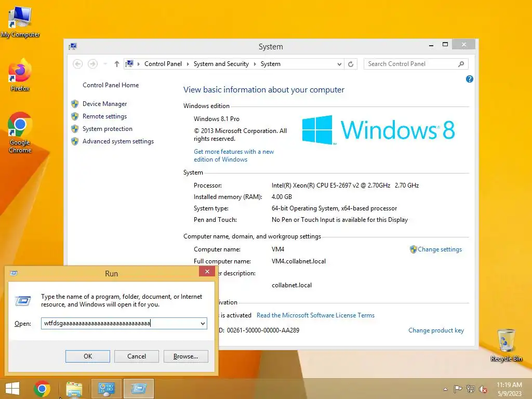Viewport: 532px width, 399px height.
Task: Open Help with question mark icon
Action: pos(470,79)
